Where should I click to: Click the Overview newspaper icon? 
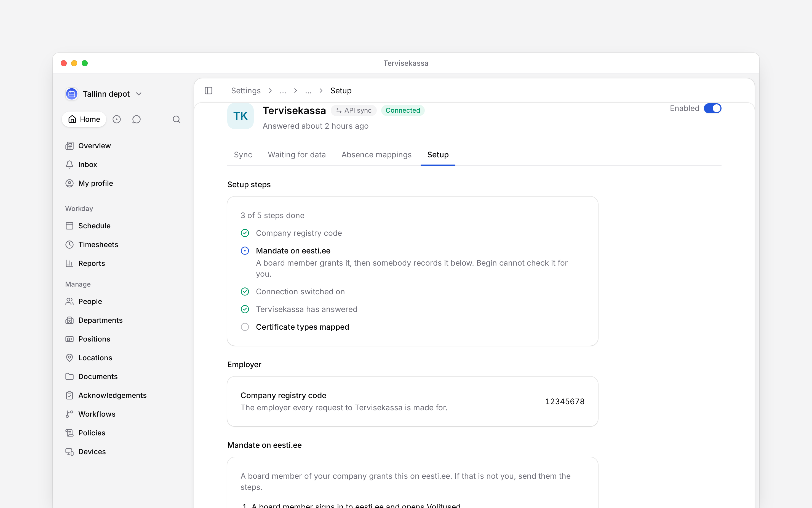70,146
